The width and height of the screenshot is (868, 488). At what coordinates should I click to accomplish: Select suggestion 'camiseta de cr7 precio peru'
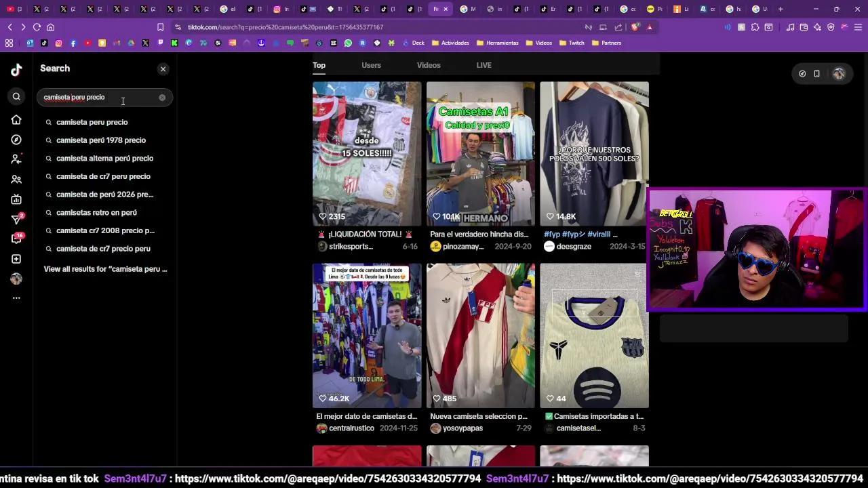pyautogui.click(x=103, y=249)
